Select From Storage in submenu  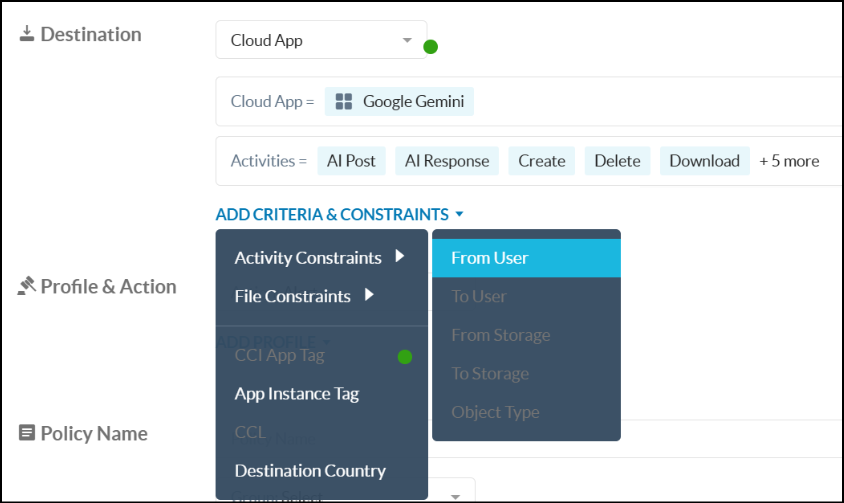pyautogui.click(x=526, y=335)
